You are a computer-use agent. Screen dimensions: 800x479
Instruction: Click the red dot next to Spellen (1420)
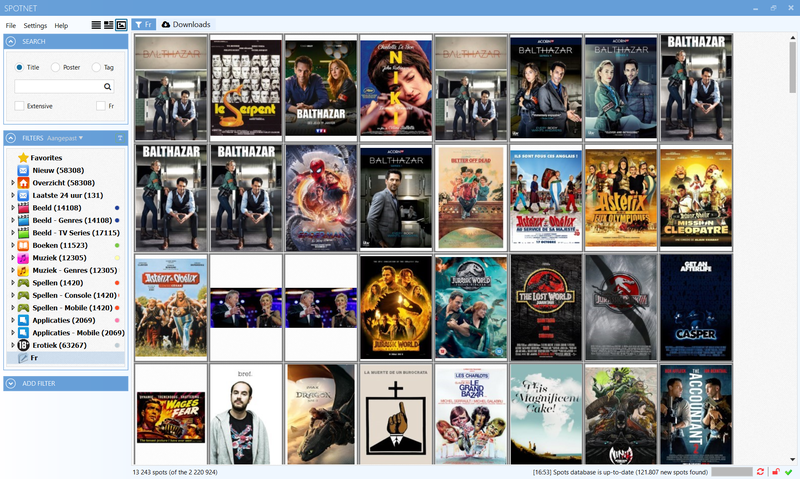pos(117,283)
